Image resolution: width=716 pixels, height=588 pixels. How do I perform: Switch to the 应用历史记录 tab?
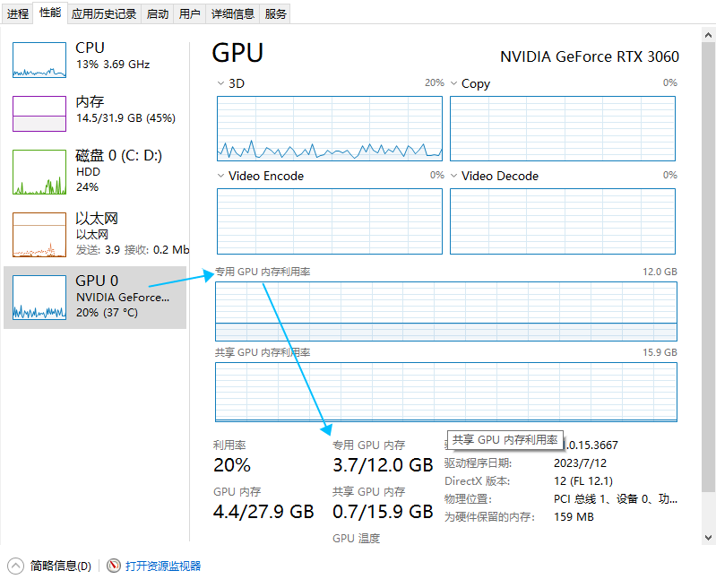[x=104, y=13]
